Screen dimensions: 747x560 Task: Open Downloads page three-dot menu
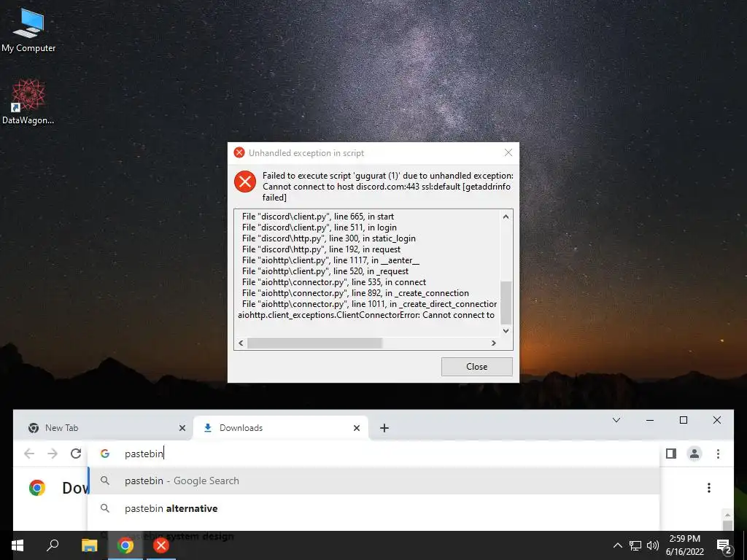[x=709, y=488]
